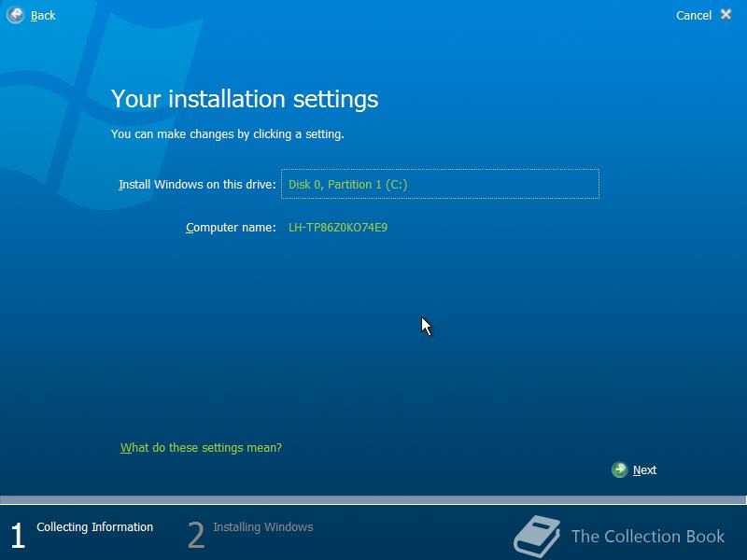
Task: Click the 'Install Windows on this drive:' label
Action: tap(197, 184)
